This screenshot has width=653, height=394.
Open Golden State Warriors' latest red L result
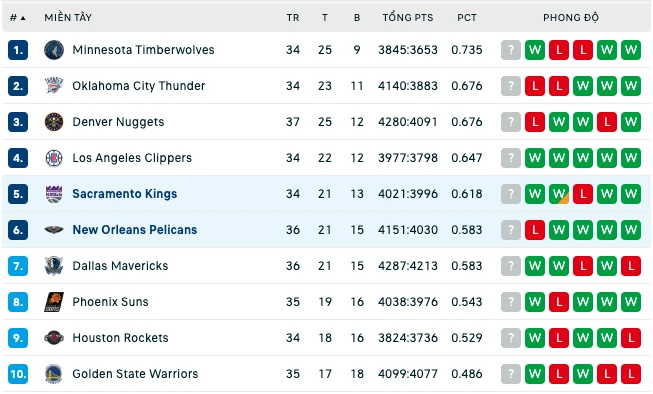631,374
